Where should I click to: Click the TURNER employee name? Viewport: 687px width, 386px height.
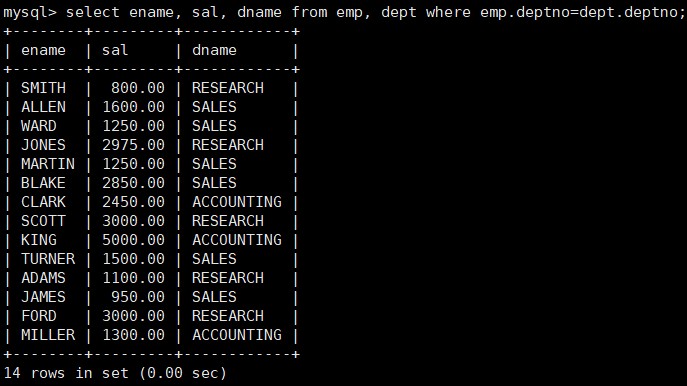tap(48, 259)
